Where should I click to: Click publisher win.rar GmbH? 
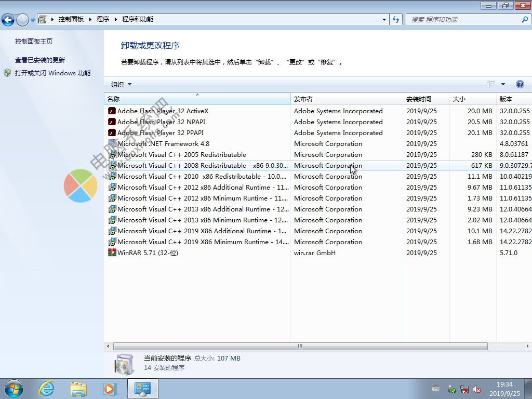(314, 253)
